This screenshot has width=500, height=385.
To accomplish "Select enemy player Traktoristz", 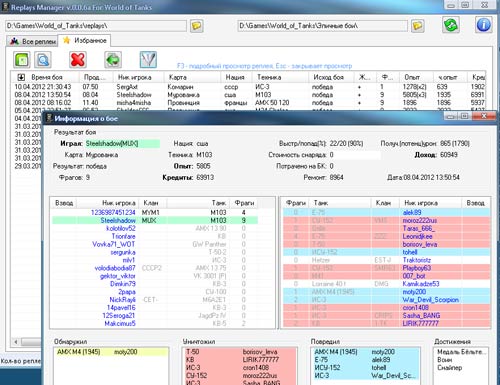I will (386, 260).
